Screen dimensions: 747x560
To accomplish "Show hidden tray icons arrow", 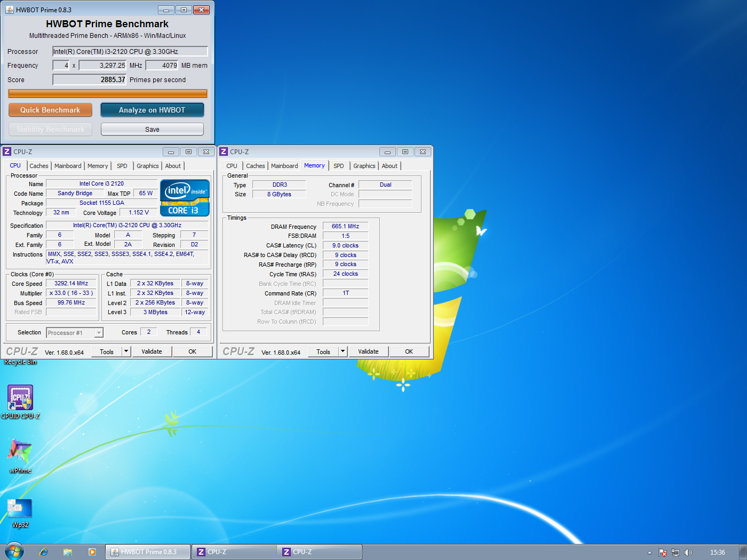I will tap(649, 553).
